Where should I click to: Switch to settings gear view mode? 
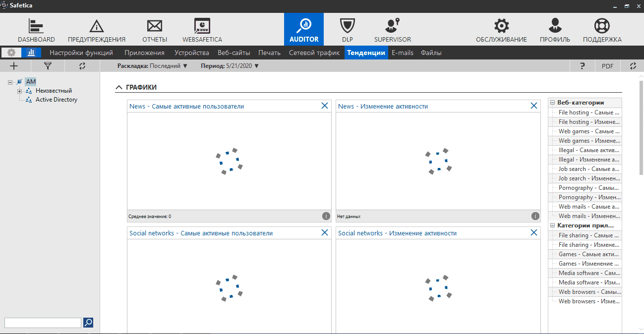pos(11,53)
